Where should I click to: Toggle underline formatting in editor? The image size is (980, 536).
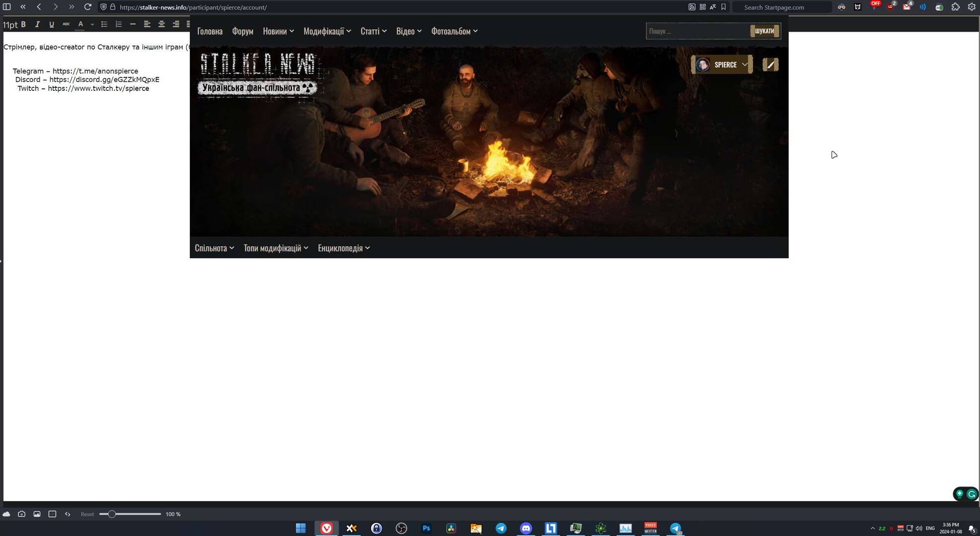52,24
